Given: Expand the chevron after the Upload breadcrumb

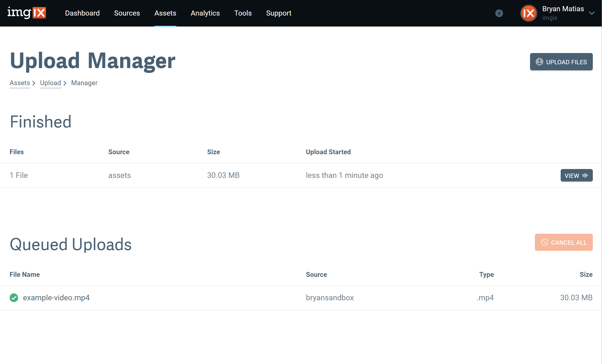Looking at the screenshot, I should (x=65, y=83).
